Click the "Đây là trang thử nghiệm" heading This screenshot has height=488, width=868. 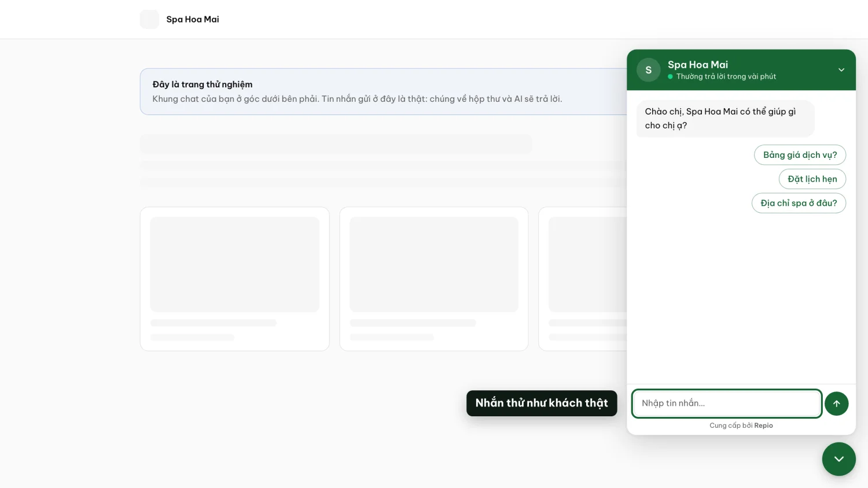coord(203,84)
